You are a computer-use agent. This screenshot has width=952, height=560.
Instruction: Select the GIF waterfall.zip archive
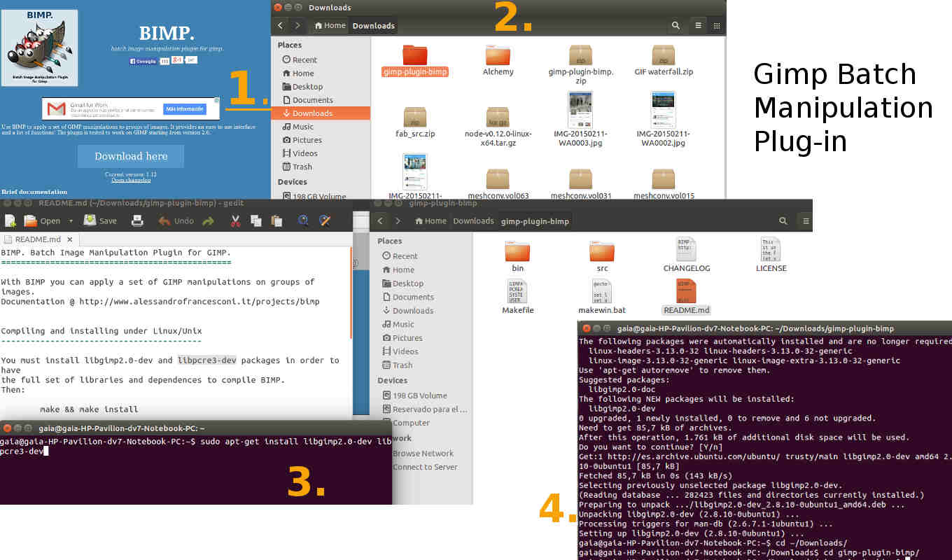[664, 60]
